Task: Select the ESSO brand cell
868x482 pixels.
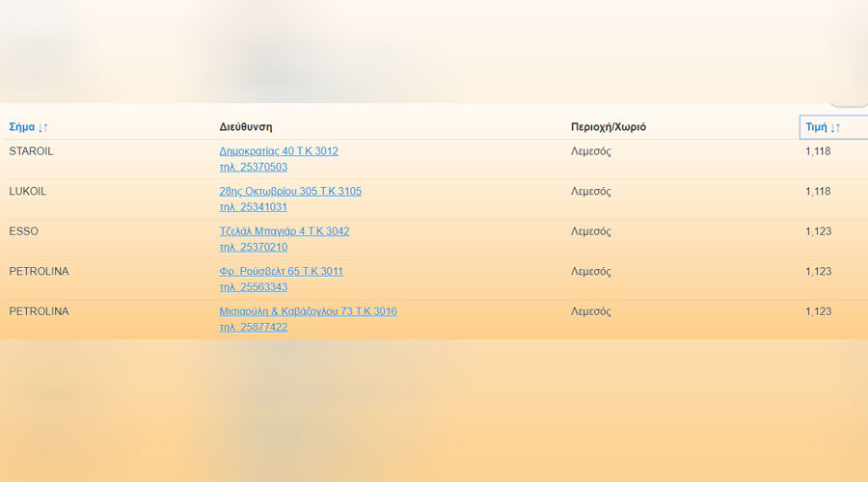Action: [24, 231]
